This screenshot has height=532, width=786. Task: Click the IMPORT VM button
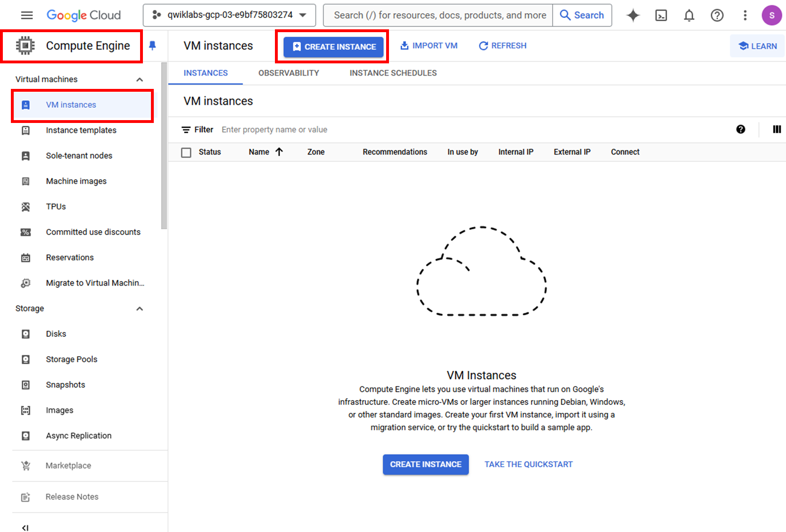(x=429, y=46)
